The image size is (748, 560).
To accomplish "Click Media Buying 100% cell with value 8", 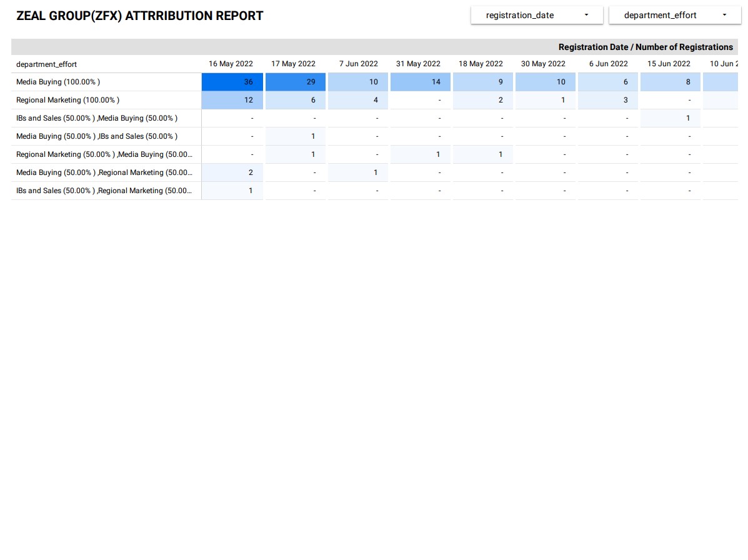I will click(x=671, y=82).
